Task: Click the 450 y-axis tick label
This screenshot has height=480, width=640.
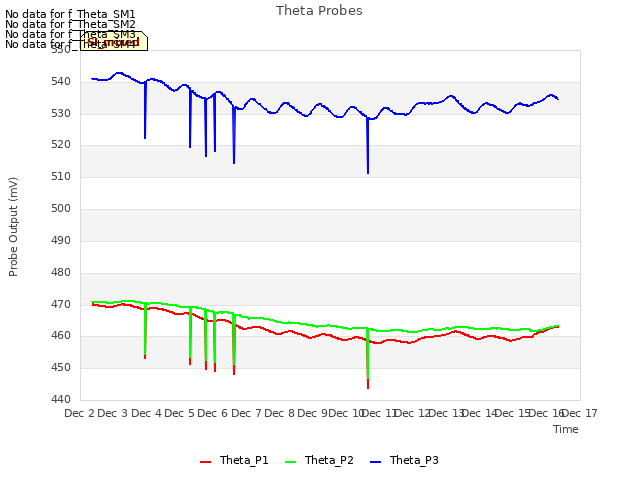Action: pyautogui.click(x=61, y=368)
